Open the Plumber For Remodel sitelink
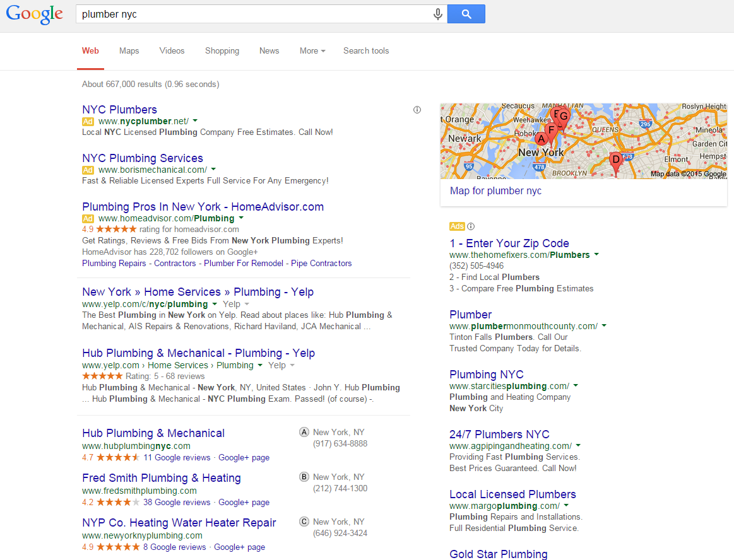The image size is (734, 560). [244, 264]
